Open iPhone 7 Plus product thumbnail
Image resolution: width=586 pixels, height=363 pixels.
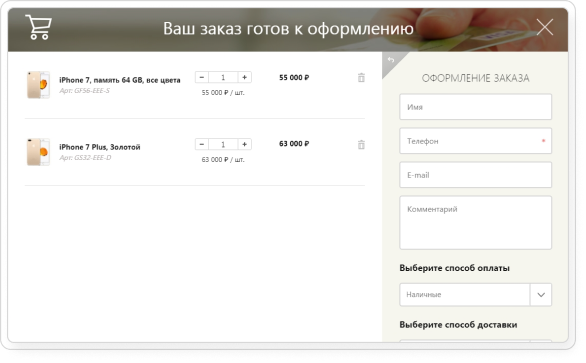coord(38,152)
